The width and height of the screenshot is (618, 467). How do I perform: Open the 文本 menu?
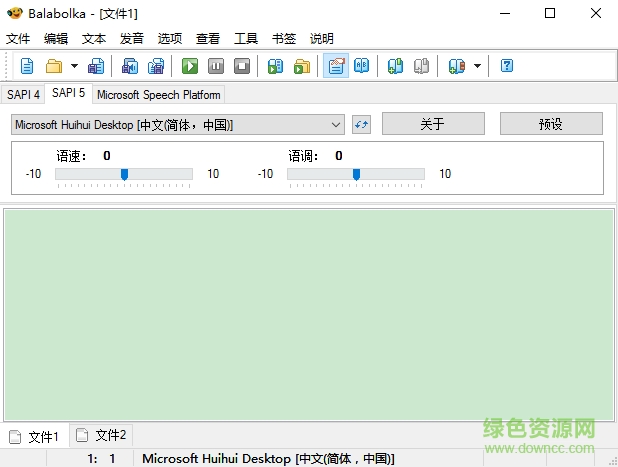pos(94,39)
